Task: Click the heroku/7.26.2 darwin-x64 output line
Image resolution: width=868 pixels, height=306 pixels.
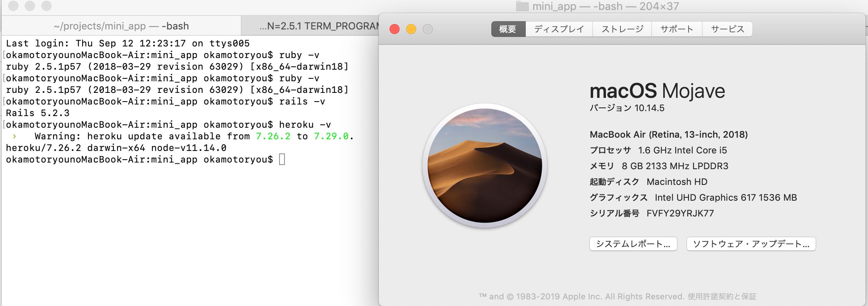Action: [x=116, y=148]
